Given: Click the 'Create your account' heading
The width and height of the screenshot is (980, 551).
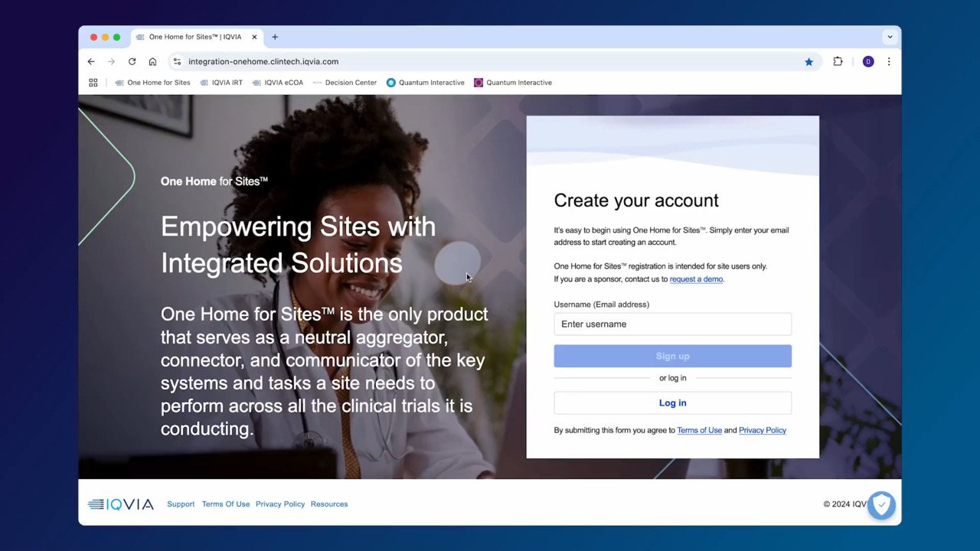Looking at the screenshot, I should point(636,201).
